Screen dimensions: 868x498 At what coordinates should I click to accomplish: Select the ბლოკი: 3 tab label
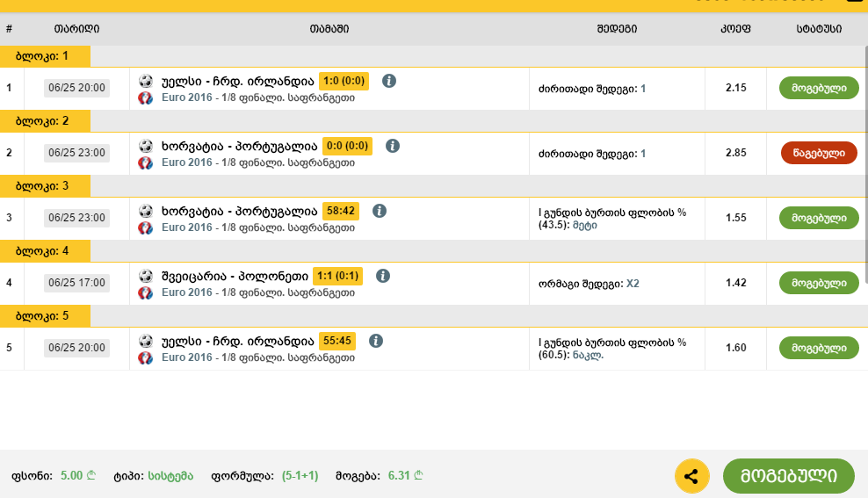(x=45, y=186)
